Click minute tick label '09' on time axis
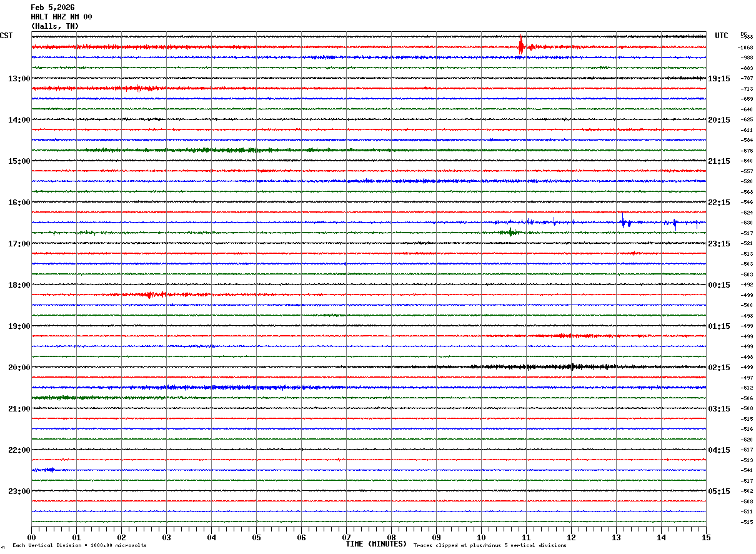 point(436,537)
